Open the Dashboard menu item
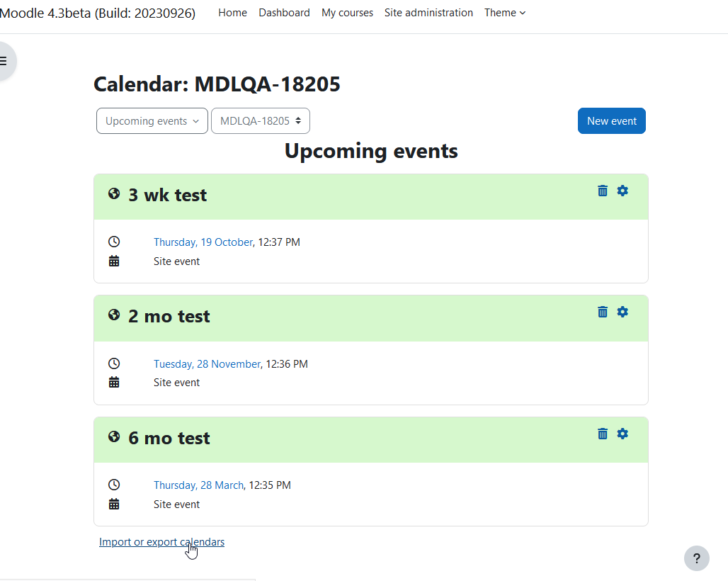 pos(284,13)
